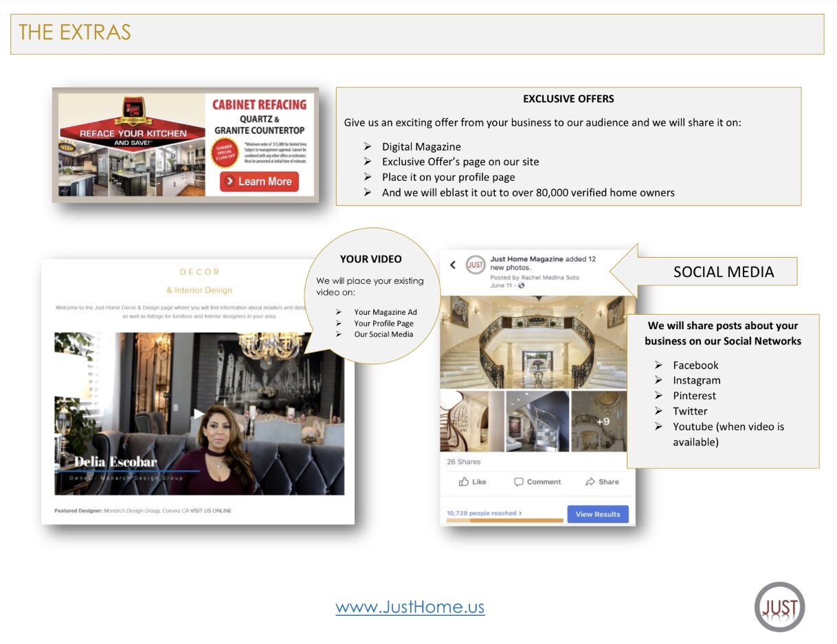Click the 'Pinterest' list item

[694, 395]
